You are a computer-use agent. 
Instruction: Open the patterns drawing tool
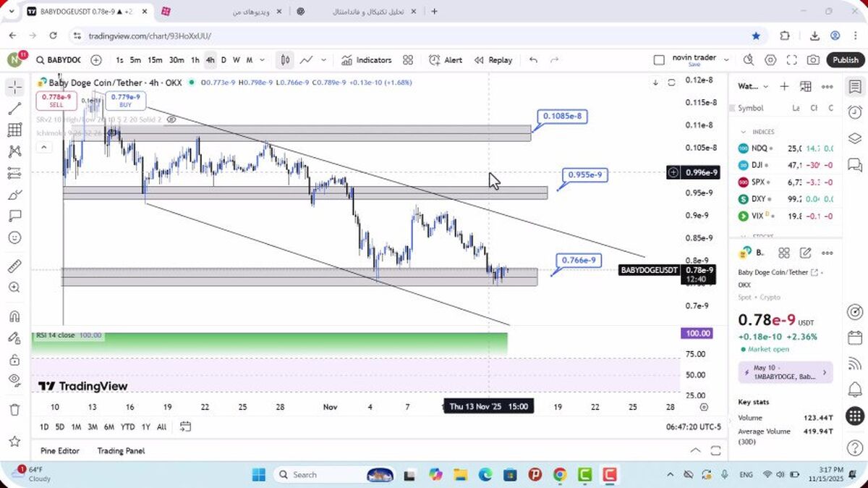coord(14,151)
